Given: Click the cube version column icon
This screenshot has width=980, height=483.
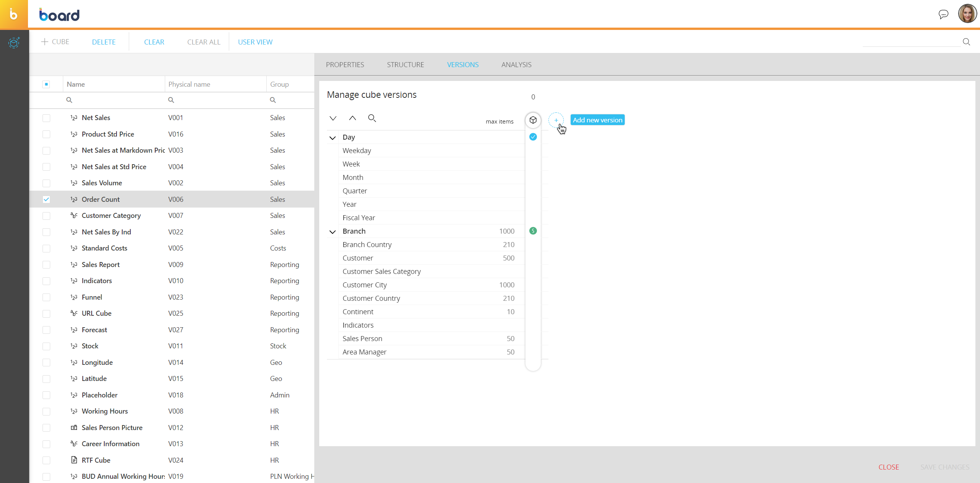Looking at the screenshot, I should pyautogui.click(x=533, y=120).
